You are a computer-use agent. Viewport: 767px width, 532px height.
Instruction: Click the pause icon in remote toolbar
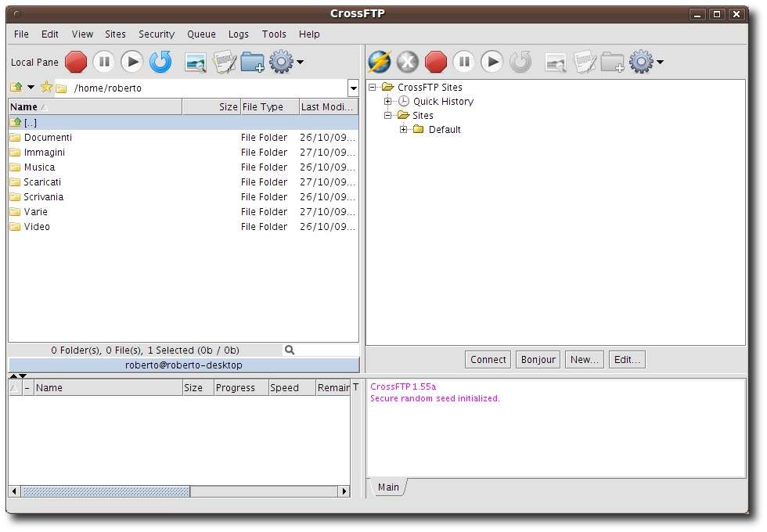click(463, 62)
